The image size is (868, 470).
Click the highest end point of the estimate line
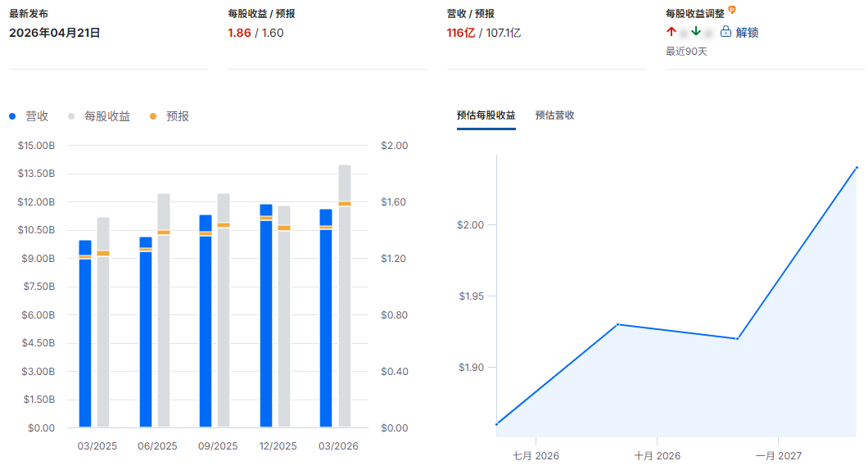857,167
